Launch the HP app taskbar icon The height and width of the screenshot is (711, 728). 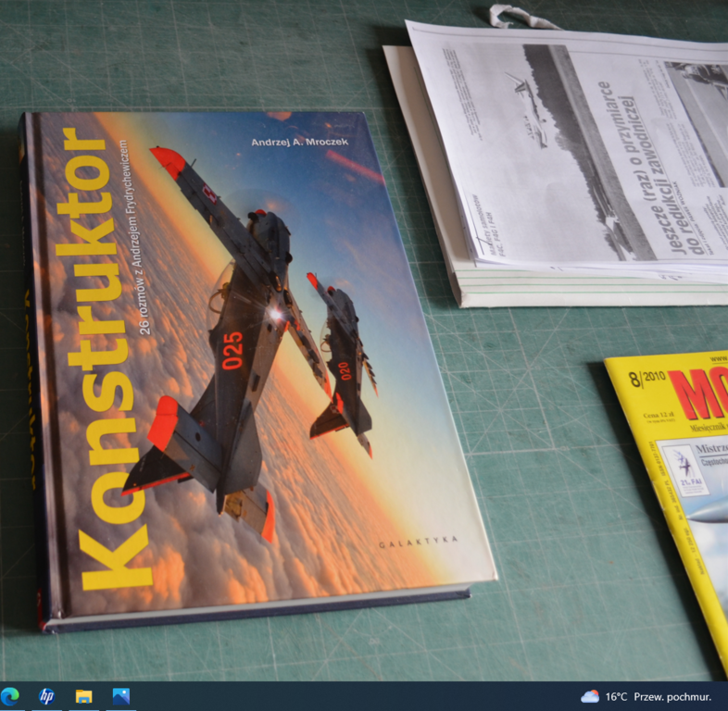pyautogui.click(x=46, y=696)
